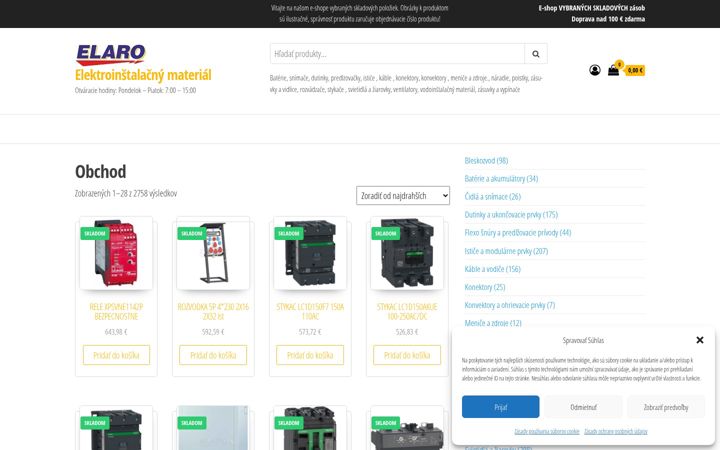Open Čidlá a snímače (26) category
720x450 pixels.
tap(493, 197)
